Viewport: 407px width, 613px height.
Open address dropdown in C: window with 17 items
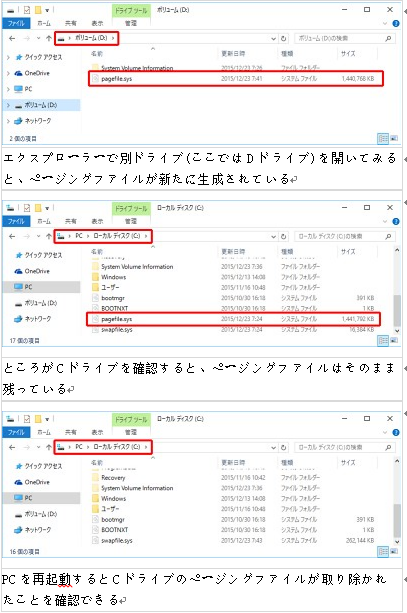(x=273, y=237)
